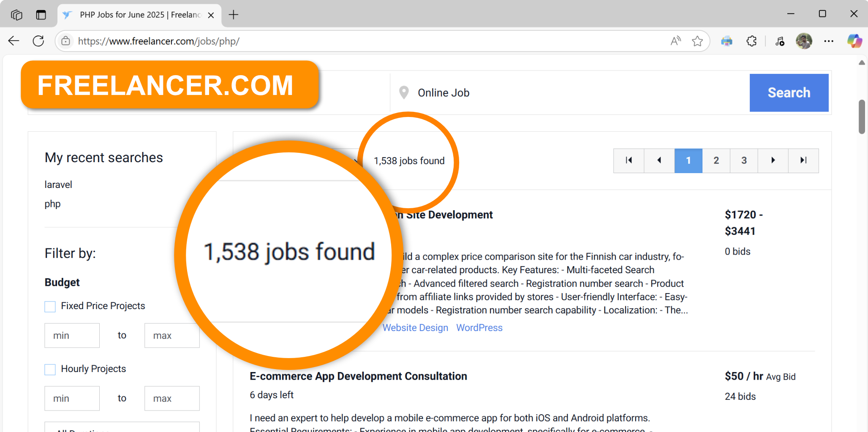Open E-commerce App Development Consultation job
This screenshot has height=432, width=868.
click(x=358, y=376)
